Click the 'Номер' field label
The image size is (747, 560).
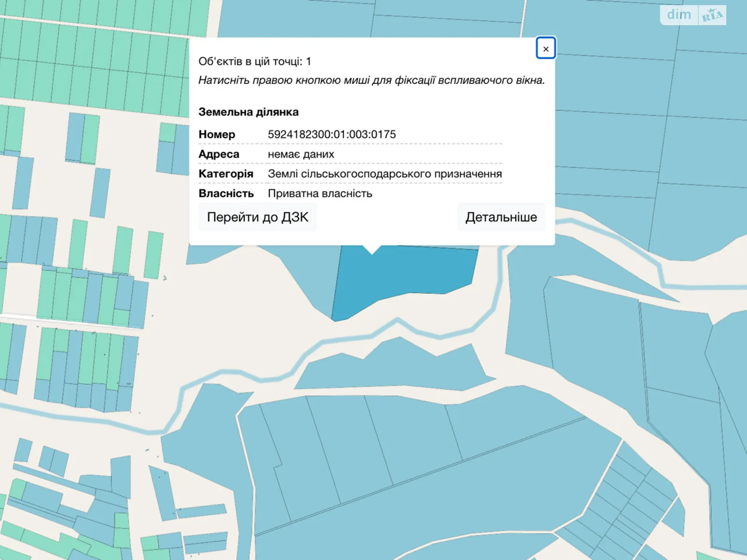point(217,134)
